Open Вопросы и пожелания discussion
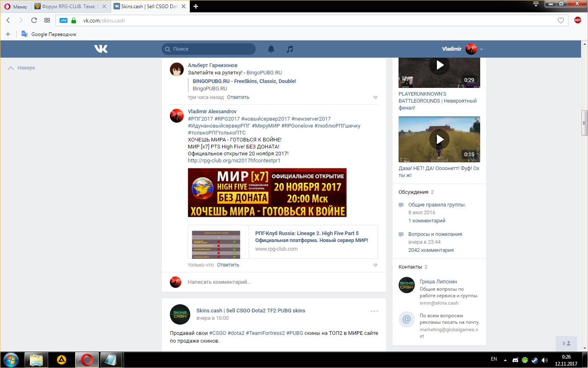The width and height of the screenshot is (588, 368). (435, 234)
